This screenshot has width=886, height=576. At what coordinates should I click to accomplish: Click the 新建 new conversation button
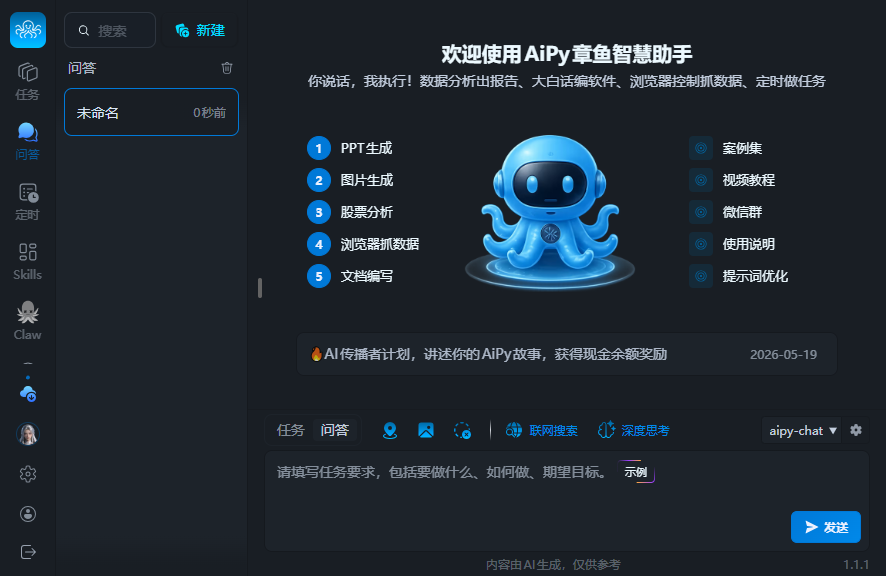[200, 31]
